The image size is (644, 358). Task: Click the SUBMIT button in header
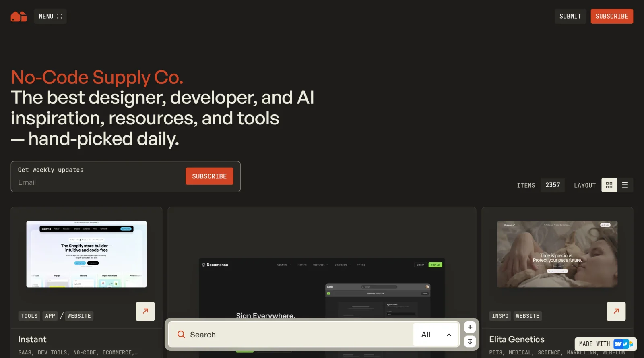[570, 16]
